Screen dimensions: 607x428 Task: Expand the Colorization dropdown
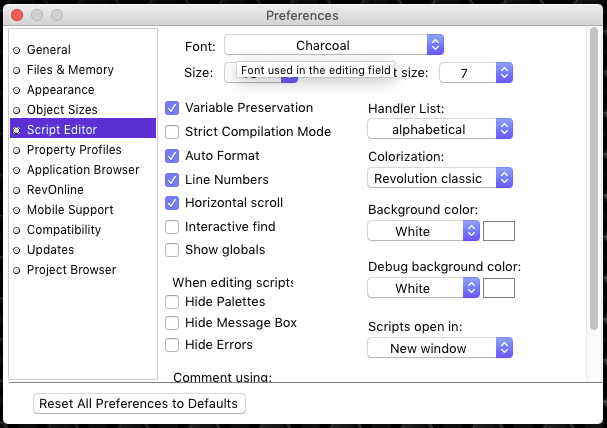440,178
